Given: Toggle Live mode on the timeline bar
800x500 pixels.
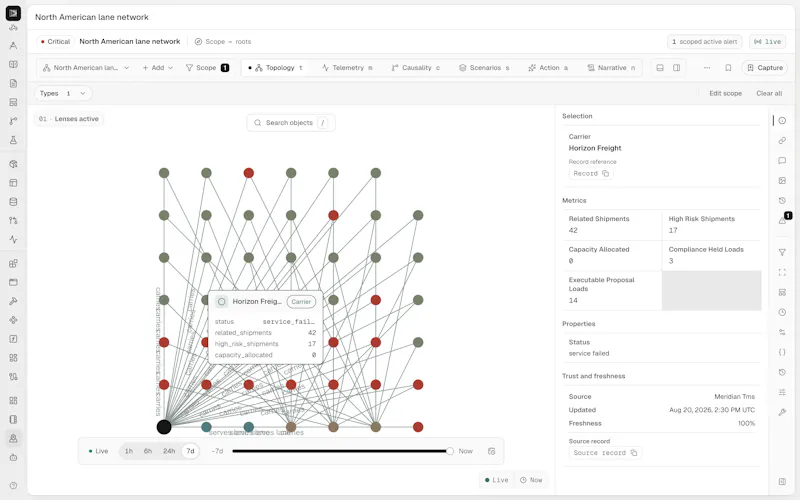Looking at the screenshot, I should tap(98, 451).
